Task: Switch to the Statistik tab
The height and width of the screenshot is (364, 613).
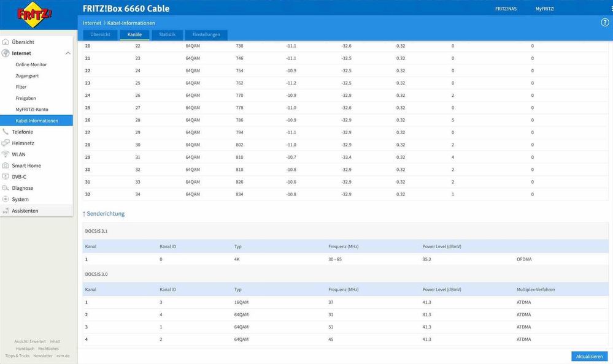Action: pos(167,35)
